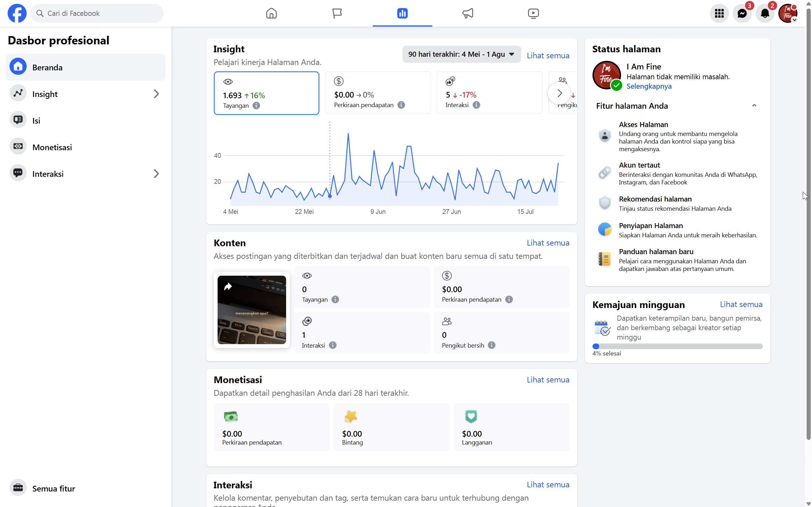Viewport: 812px width, 507px height.
Task: Click the weekly progress bar showing 4% selesai
Action: click(678, 346)
